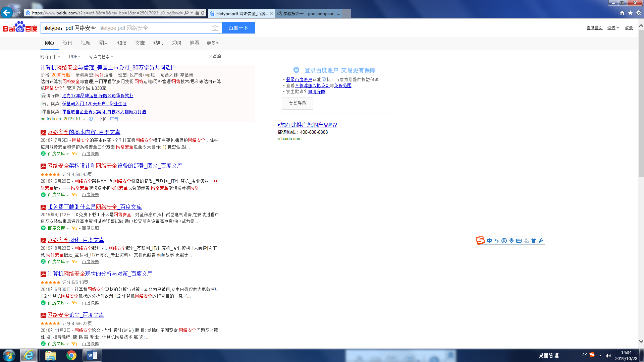
Task: Switch to the 文库 search tab
Action: coord(140,43)
